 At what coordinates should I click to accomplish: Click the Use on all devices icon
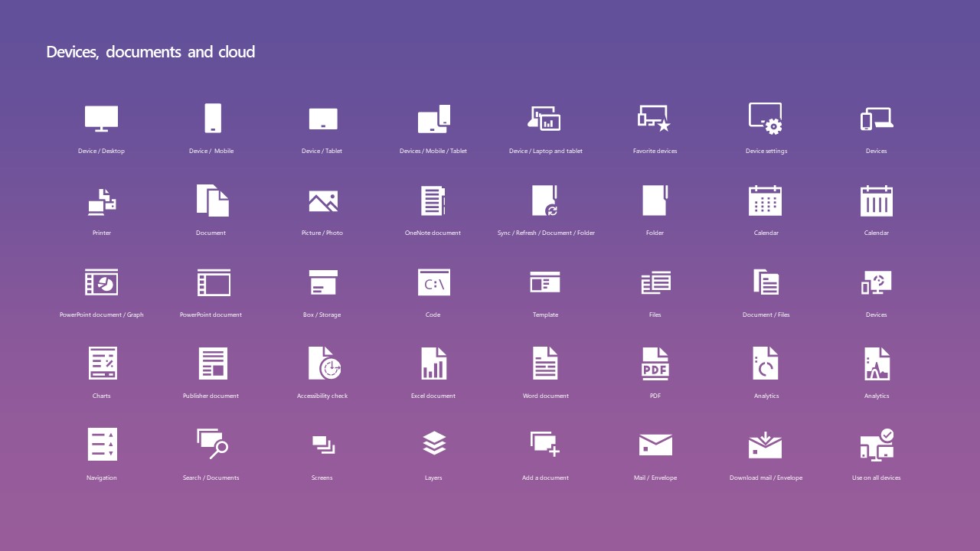[x=877, y=445]
